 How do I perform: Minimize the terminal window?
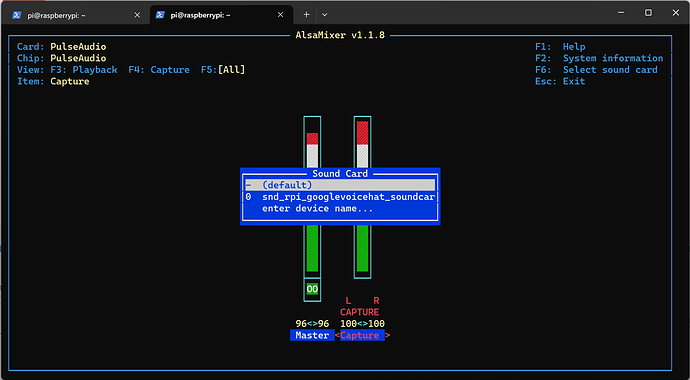point(620,13)
